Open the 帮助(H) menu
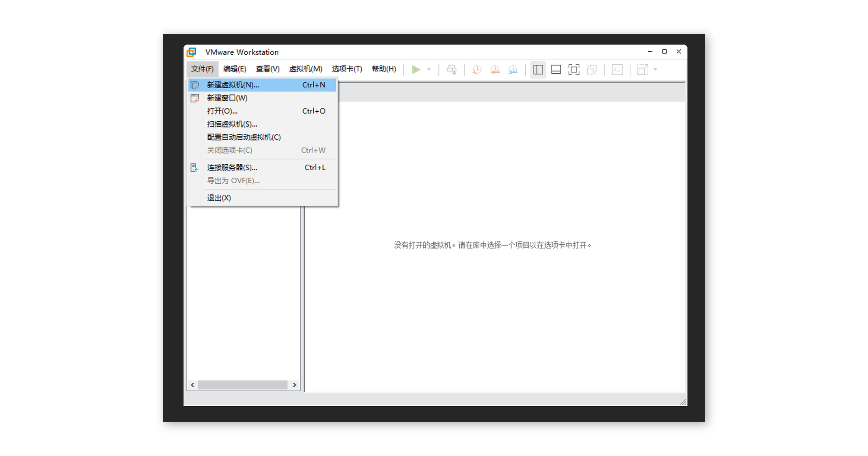 [384, 69]
